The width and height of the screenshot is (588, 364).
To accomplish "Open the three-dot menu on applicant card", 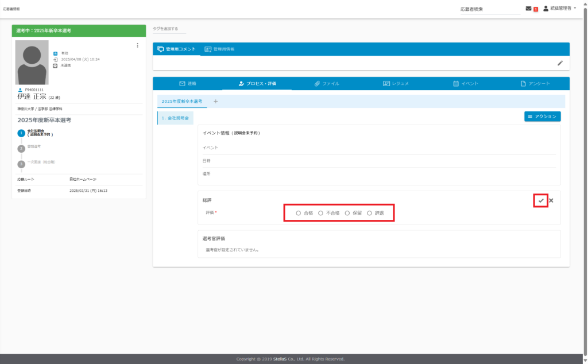I will click(x=137, y=45).
